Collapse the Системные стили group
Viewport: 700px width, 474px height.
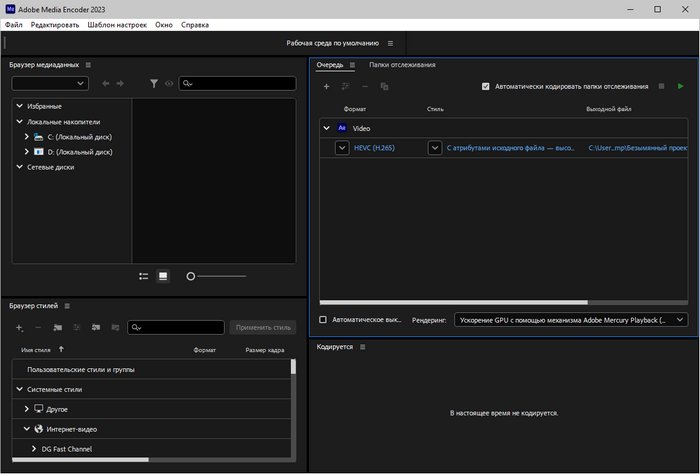tap(19, 389)
